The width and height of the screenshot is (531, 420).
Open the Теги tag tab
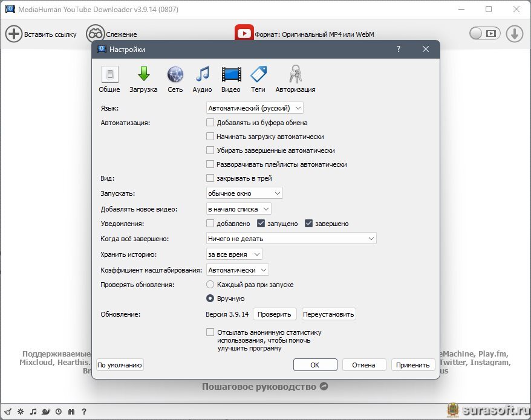258,79
